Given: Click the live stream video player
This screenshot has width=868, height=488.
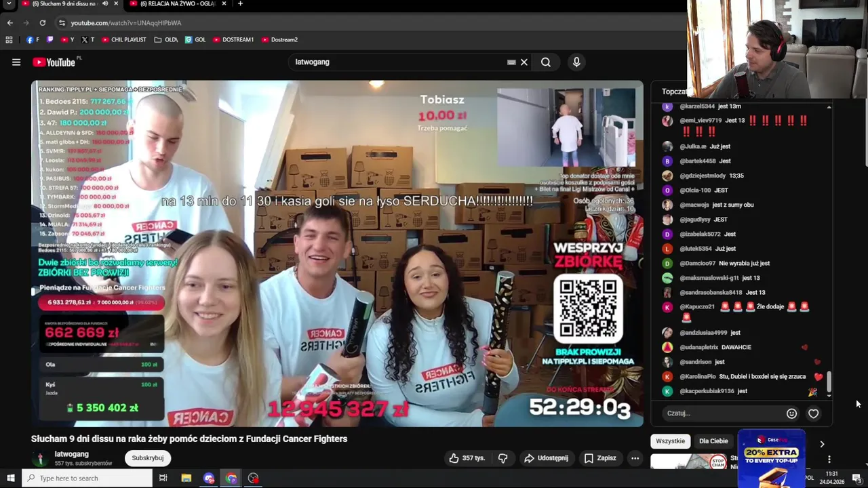Looking at the screenshot, I should coord(337,253).
